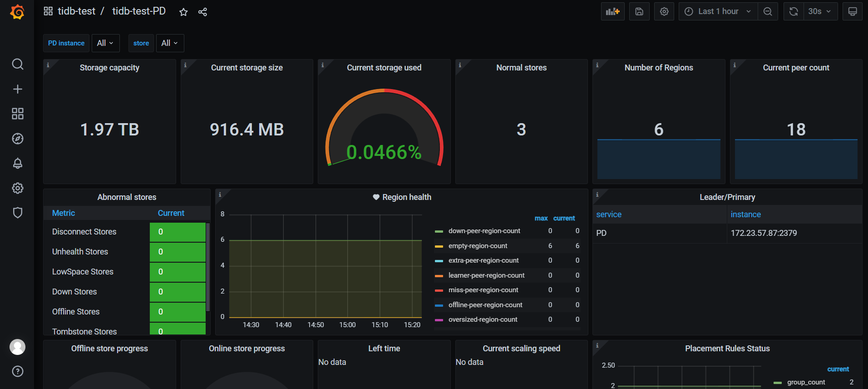Toggle the empty-region-count legend series
868x389 pixels.
tap(478, 246)
